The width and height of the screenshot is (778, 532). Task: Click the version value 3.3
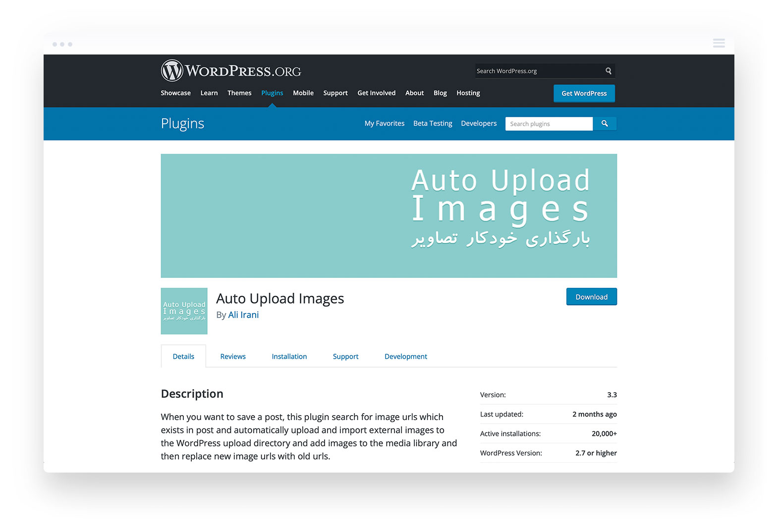click(612, 395)
